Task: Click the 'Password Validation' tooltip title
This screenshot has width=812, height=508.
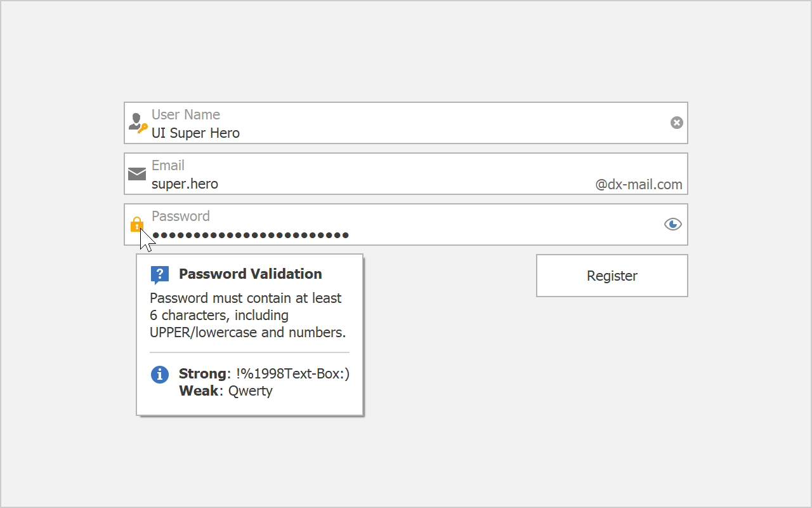Action: pos(250,274)
